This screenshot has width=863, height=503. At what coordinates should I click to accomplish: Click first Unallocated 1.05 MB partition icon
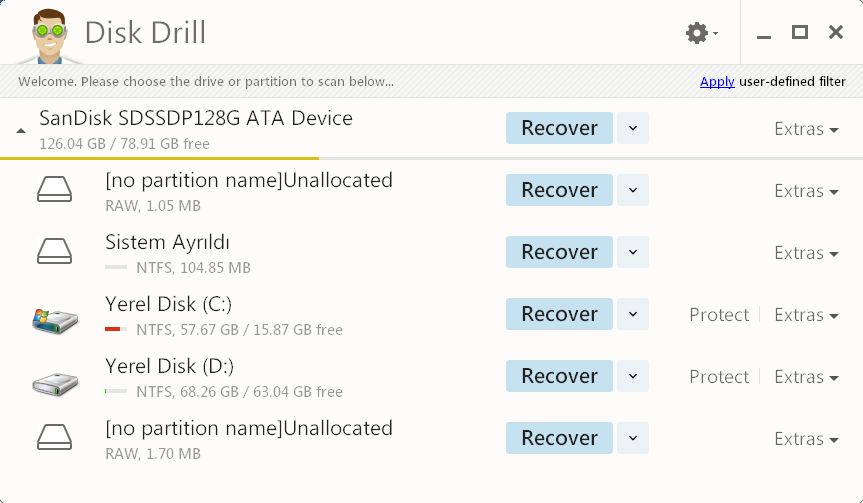click(54, 189)
